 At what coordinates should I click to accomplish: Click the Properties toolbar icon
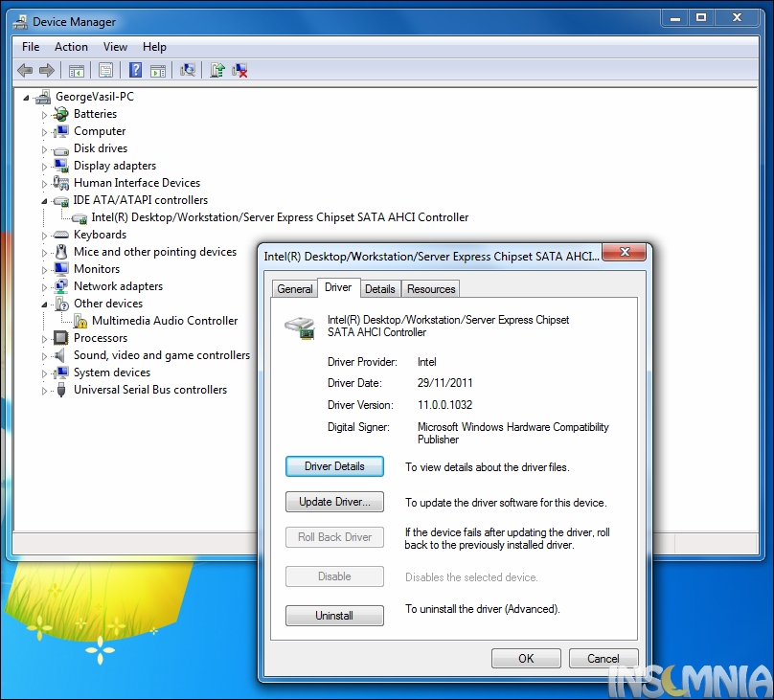pyautogui.click(x=105, y=71)
